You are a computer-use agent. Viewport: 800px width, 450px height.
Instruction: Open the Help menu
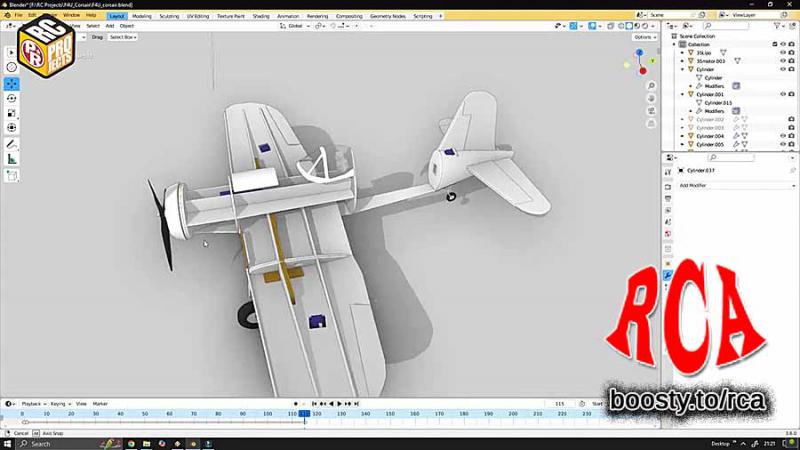(91, 15)
